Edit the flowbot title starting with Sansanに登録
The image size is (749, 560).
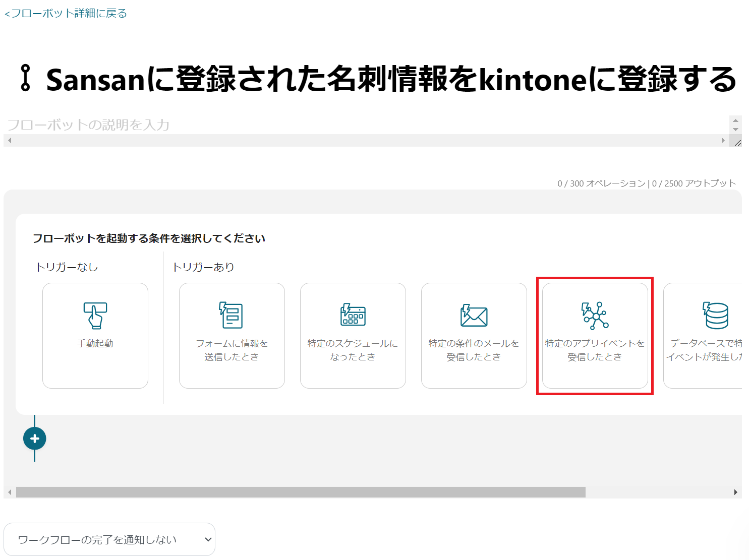tap(391, 79)
